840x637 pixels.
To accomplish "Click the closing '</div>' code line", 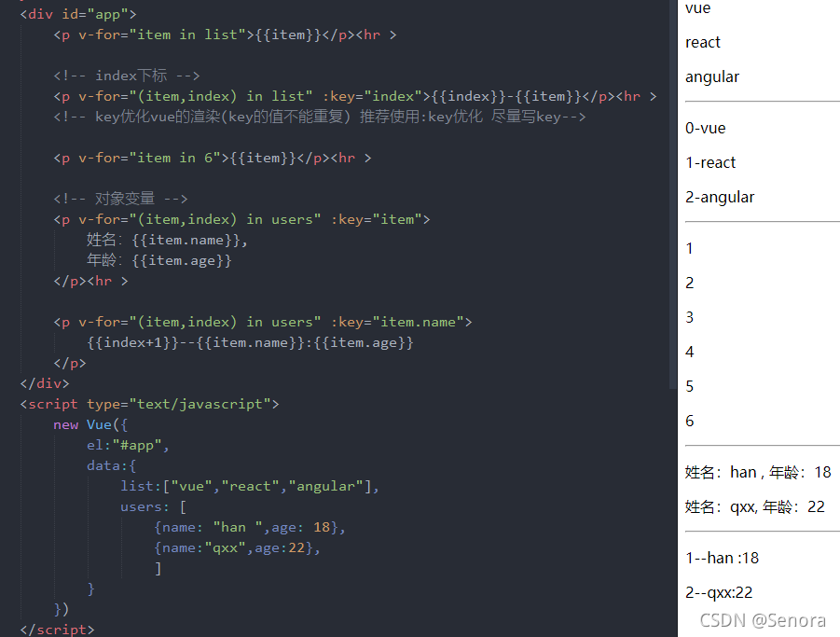I will 45,383.
